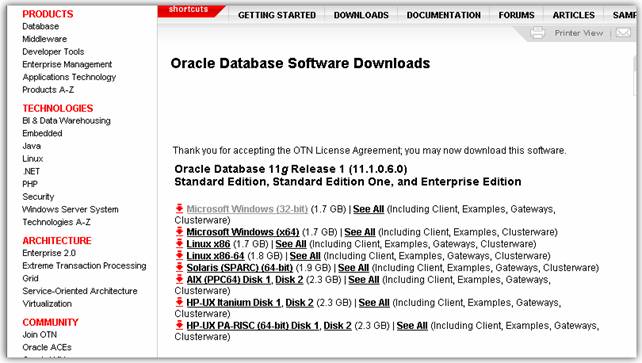Click the download arrow beside Solaris (SPARC)
Screen dimensions: 642x363
click(x=179, y=267)
